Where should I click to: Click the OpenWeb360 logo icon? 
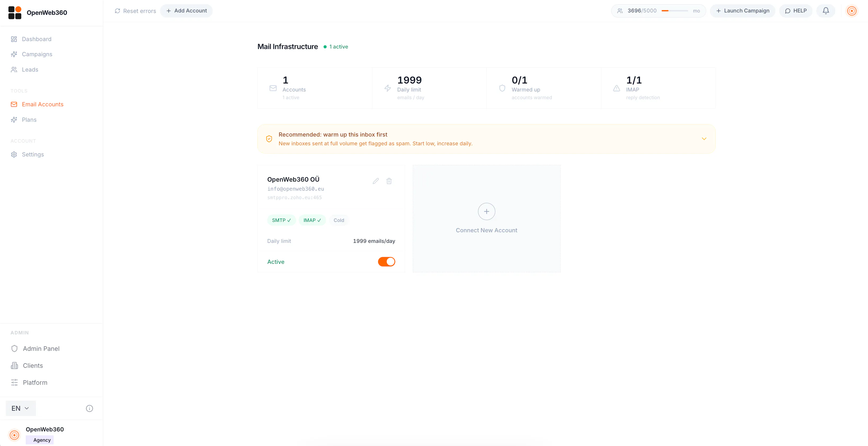click(15, 12)
